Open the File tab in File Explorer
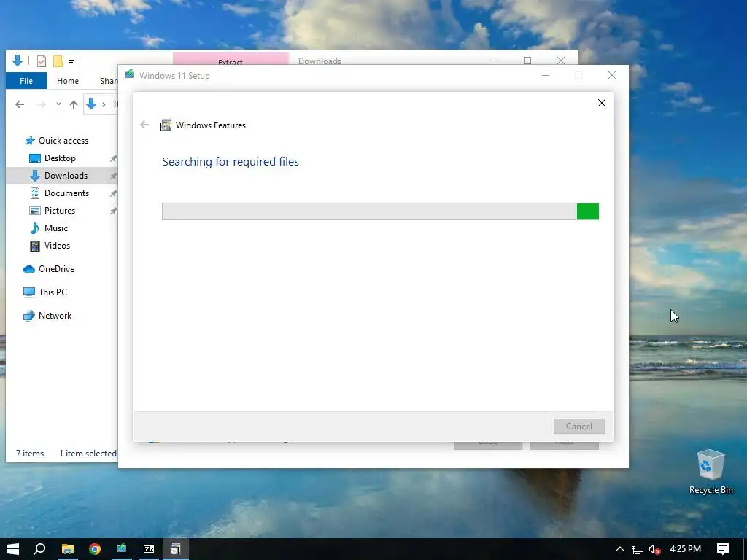Image resolution: width=747 pixels, height=560 pixels. [x=26, y=81]
